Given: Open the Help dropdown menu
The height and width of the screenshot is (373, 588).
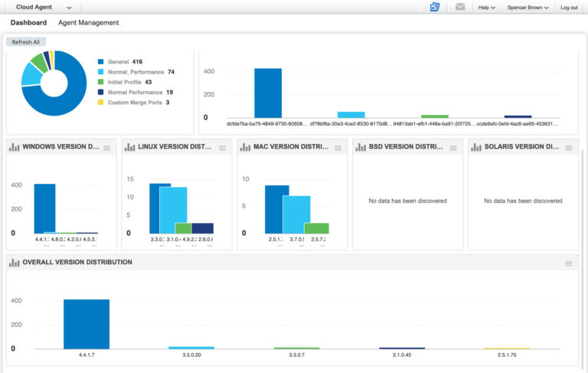Looking at the screenshot, I should coord(486,8).
